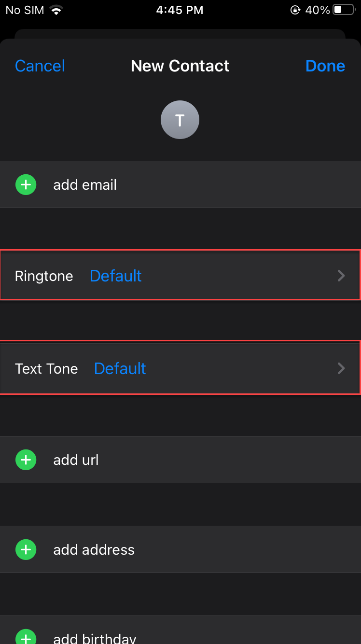The image size is (361, 644).
Task: Tap the battery icon in status bar
Action: tap(344, 10)
